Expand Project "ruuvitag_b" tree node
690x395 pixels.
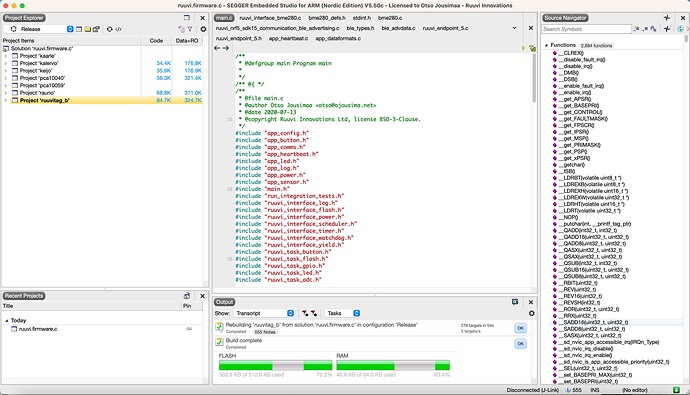pyautogui.click(x=6, y=100)
